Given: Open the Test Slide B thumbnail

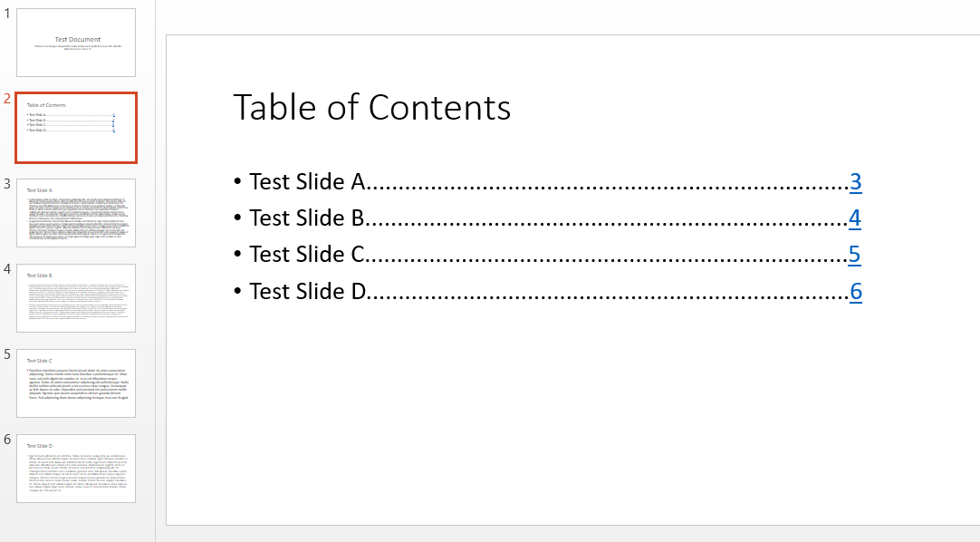Looking at the screenshot, I should (76, 298).
